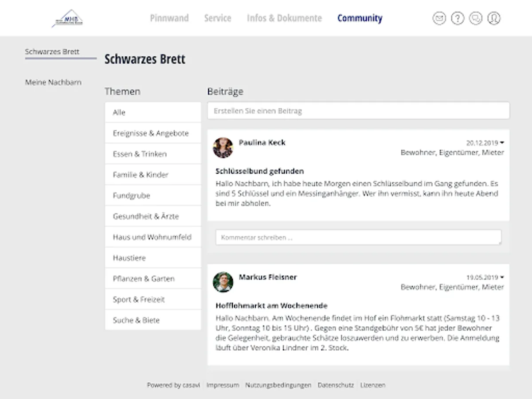This screenshot has width=532, height=399.
Task: Filter by Essen & Trinken
Action: [x=153, y=154]
